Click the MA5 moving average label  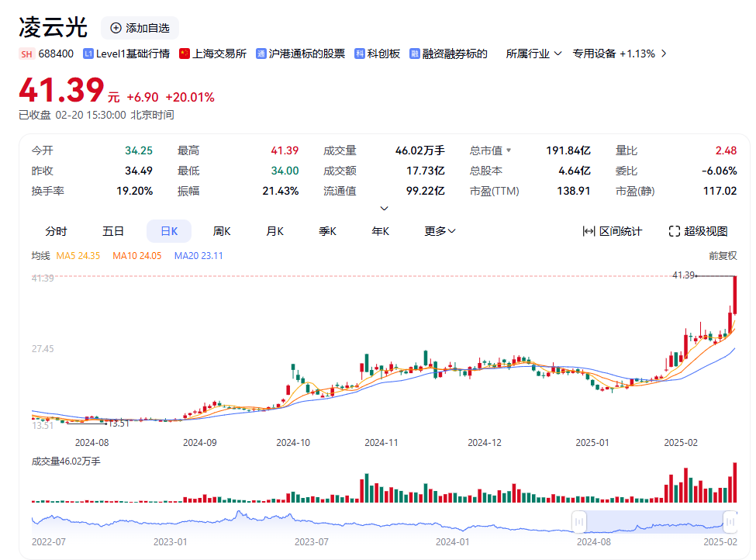tap(78, 255)
